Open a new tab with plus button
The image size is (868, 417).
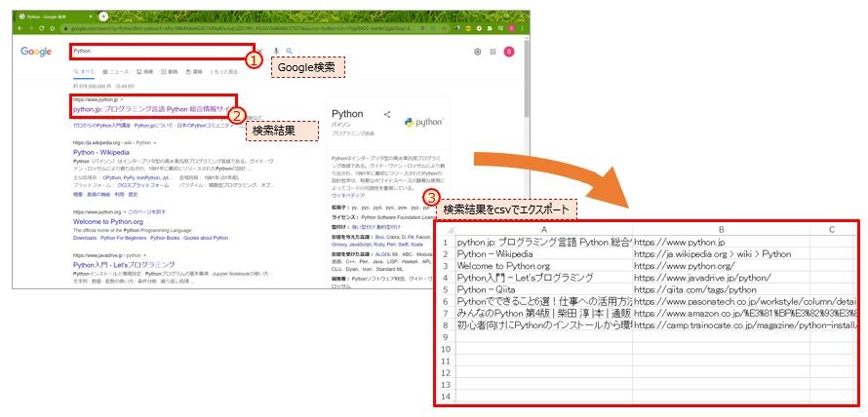(102, 17)
